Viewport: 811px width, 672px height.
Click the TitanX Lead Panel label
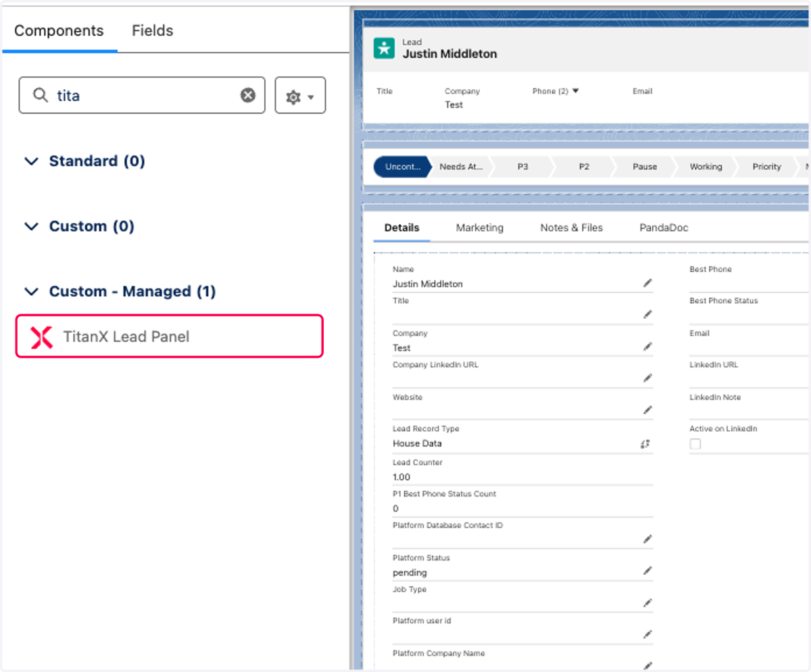(126, 336)
